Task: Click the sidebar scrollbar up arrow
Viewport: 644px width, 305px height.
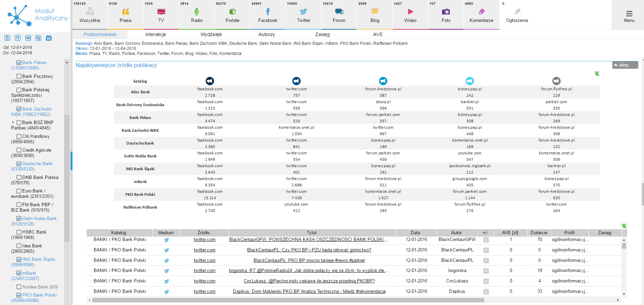Action: (x=67, y=63)
